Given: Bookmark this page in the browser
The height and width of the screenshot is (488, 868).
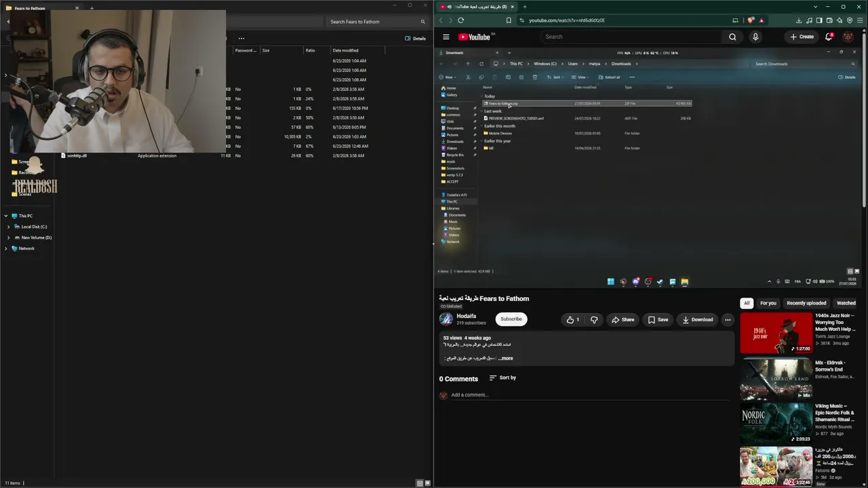Looking at the screenshot, I should 509,20.
